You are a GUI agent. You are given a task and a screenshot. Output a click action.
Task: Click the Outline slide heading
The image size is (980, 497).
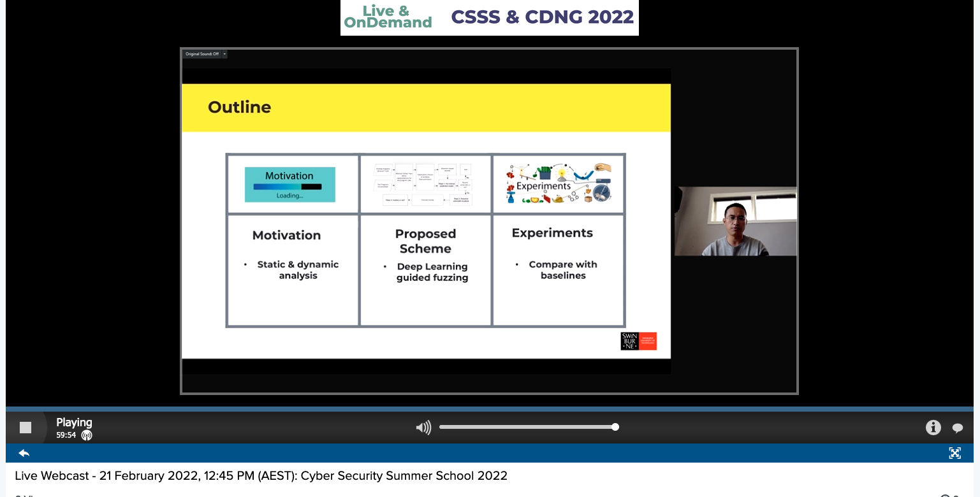click(239, 107)
